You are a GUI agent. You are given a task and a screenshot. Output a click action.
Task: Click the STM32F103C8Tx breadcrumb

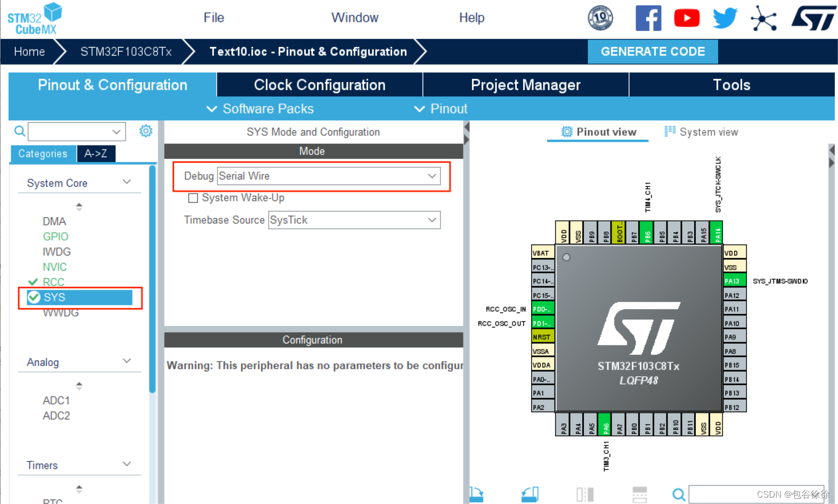[126, 52]
